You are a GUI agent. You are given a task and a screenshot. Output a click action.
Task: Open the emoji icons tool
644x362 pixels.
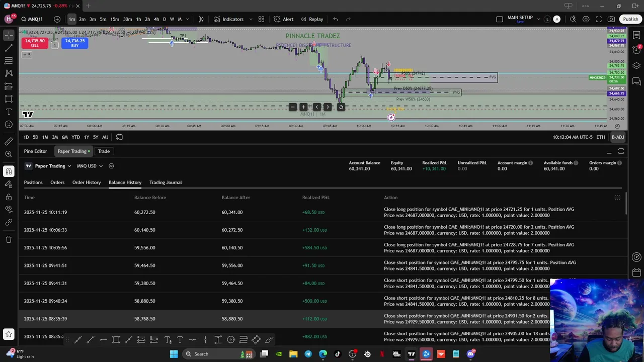coord(9,124)
